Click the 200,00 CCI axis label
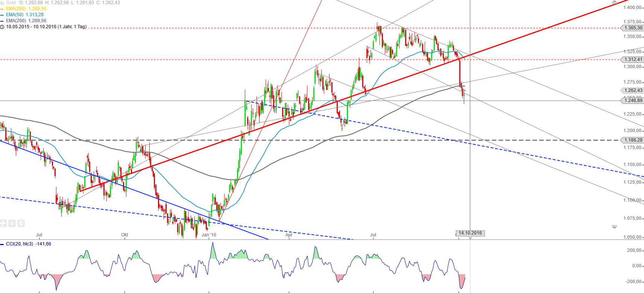The image size is (644, 294). [634, 250]
